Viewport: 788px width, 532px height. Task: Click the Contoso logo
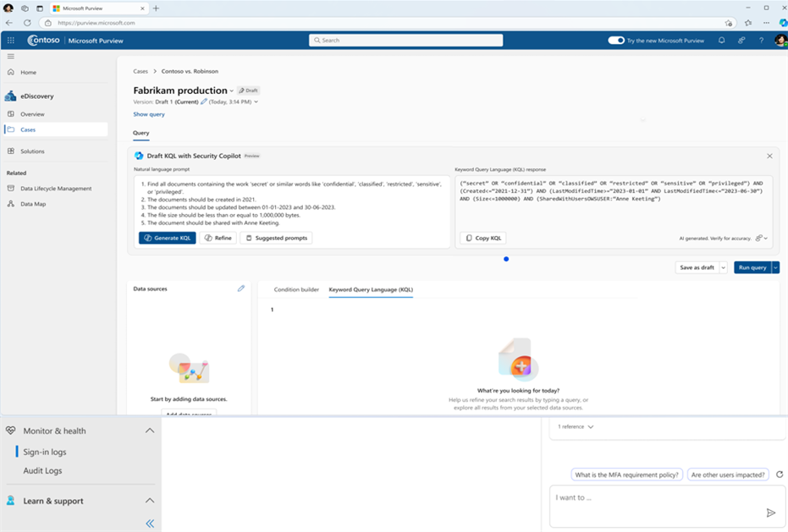click(x=43, y=41)
